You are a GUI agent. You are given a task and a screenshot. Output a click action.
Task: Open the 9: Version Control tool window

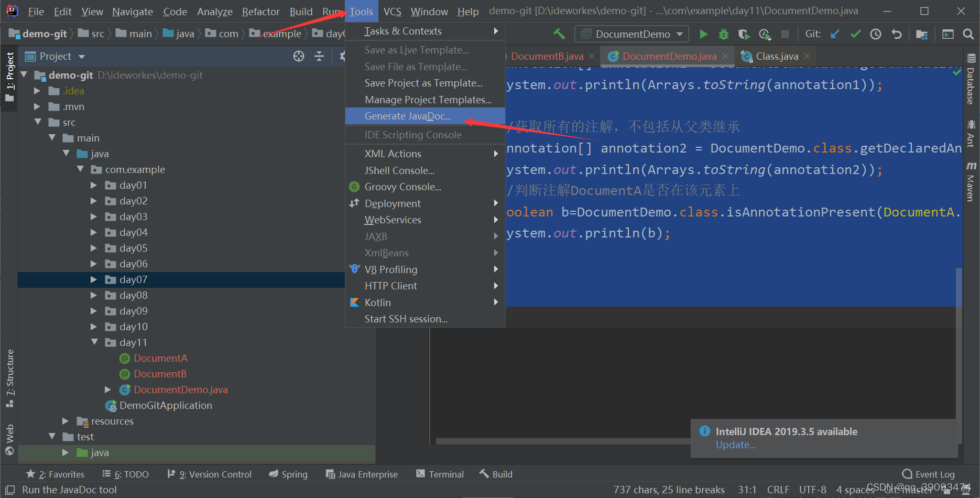tap(210, 474)
